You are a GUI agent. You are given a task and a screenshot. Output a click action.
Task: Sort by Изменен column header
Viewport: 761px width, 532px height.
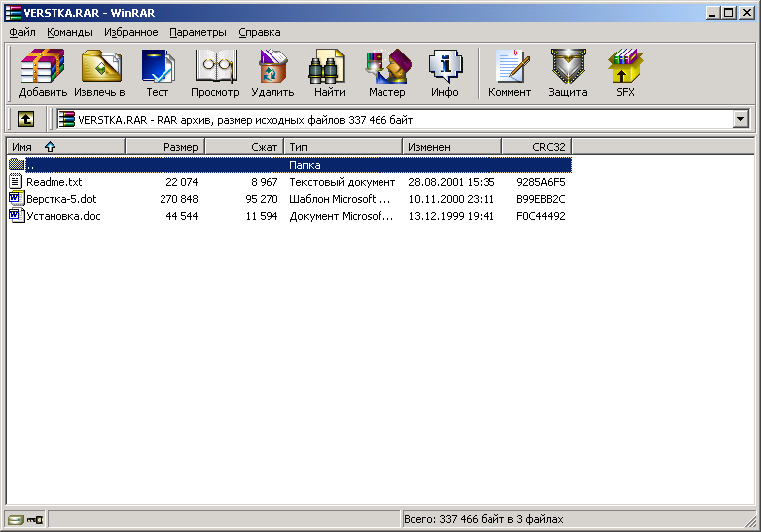point(452,146)
